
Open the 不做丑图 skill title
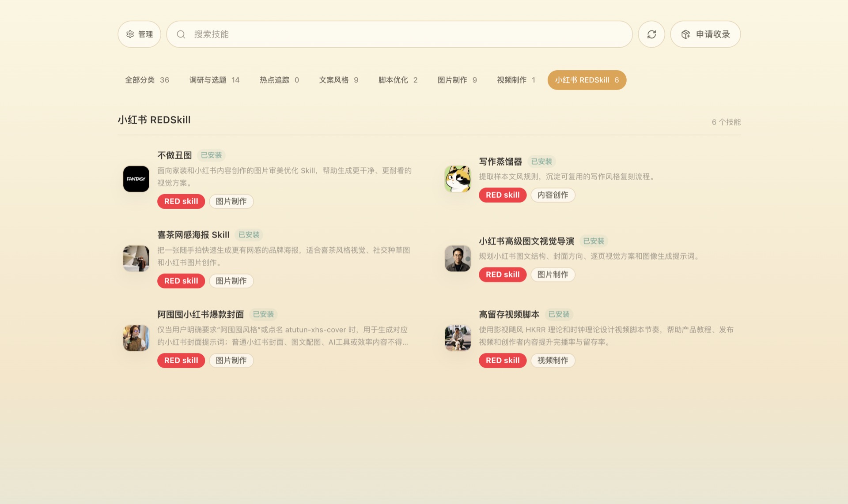(174, 155)
